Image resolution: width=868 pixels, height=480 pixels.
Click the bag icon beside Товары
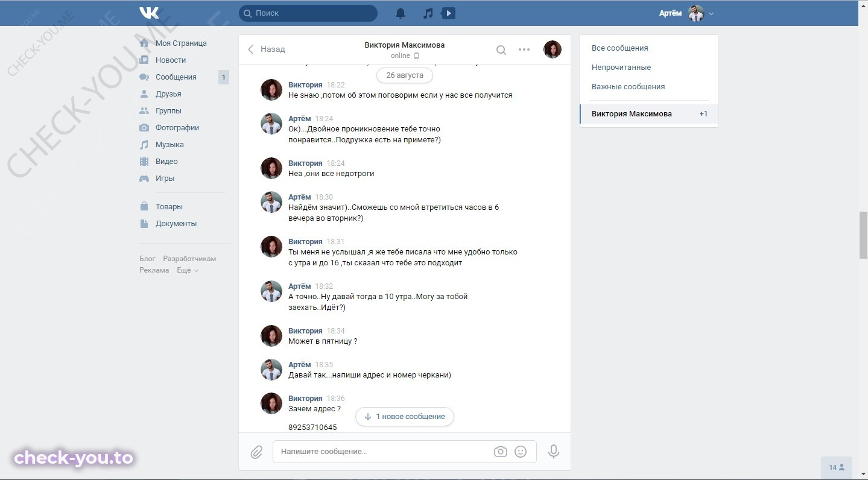point(144,207)
